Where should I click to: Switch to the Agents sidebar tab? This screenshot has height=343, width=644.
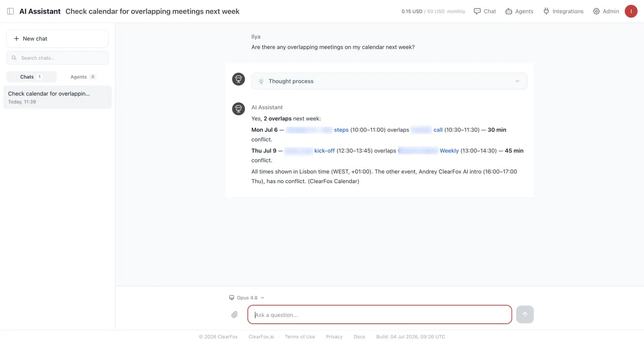[83, 77]
